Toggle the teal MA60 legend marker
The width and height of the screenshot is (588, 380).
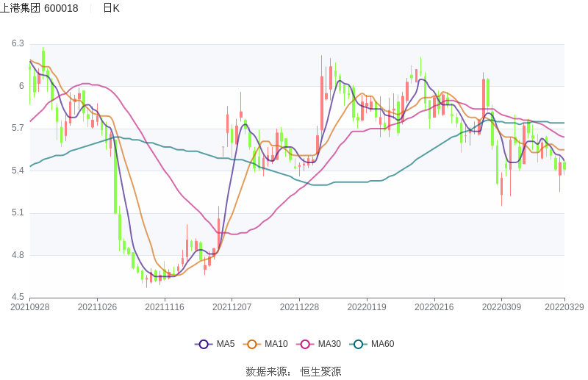coord(358,344)
